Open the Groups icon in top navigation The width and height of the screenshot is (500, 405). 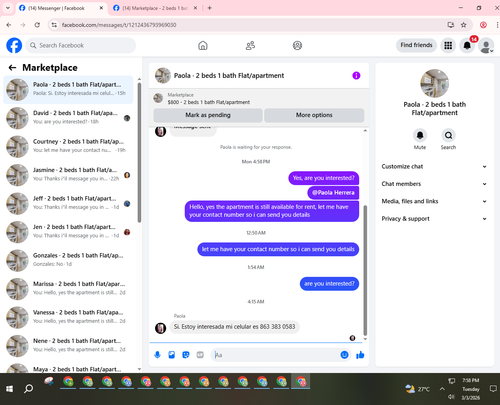pyautogui.click(x=297, y=45)
